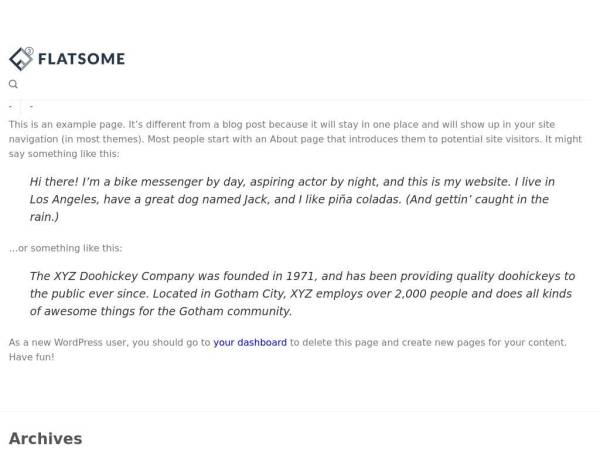Click the "This is an example page" sentence
Viewport: 600px width, 450px height.
[71, 124]
